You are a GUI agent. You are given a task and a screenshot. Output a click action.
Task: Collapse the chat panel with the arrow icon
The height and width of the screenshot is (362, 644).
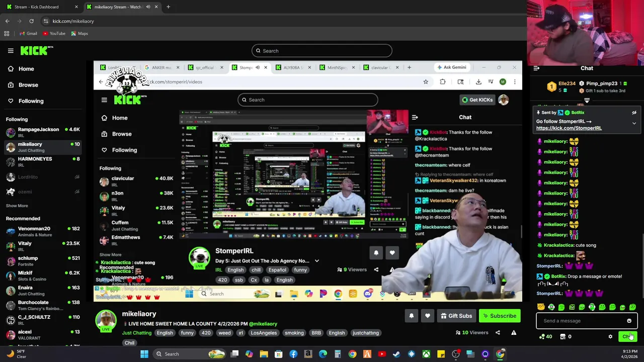[x=536, y=68]
